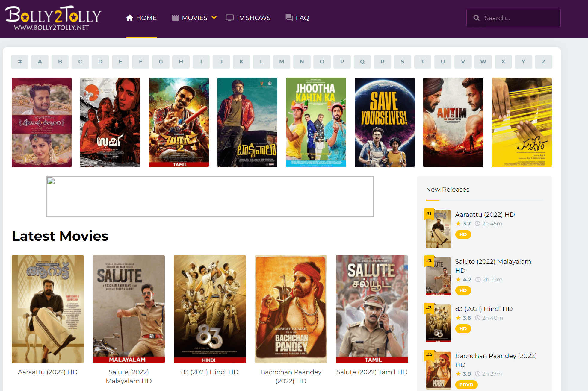Screen dimensions: 588x391
Task: Filter movies by the # symbol
Action: (x=20, y=62)
